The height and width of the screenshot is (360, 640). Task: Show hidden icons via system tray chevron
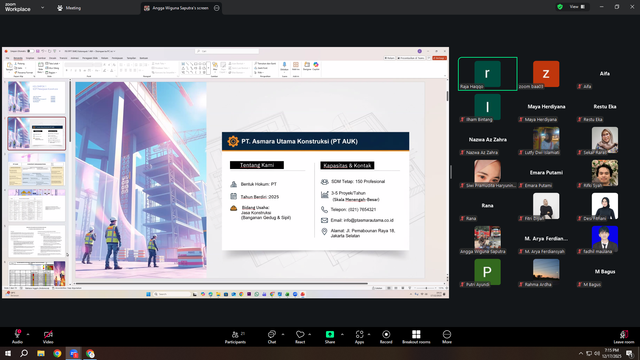pyautogui.click(x=580, y=353)
